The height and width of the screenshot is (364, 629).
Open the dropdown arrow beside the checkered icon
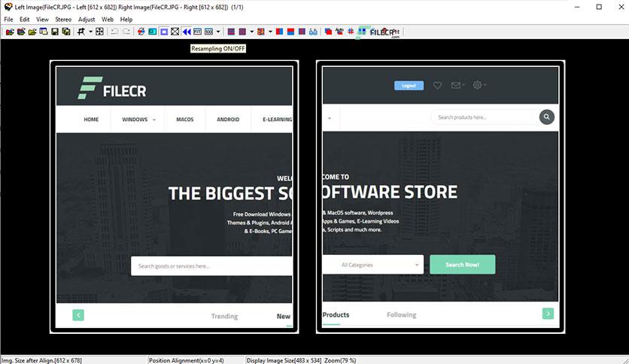pyautogui.click(x=270, y=32)
